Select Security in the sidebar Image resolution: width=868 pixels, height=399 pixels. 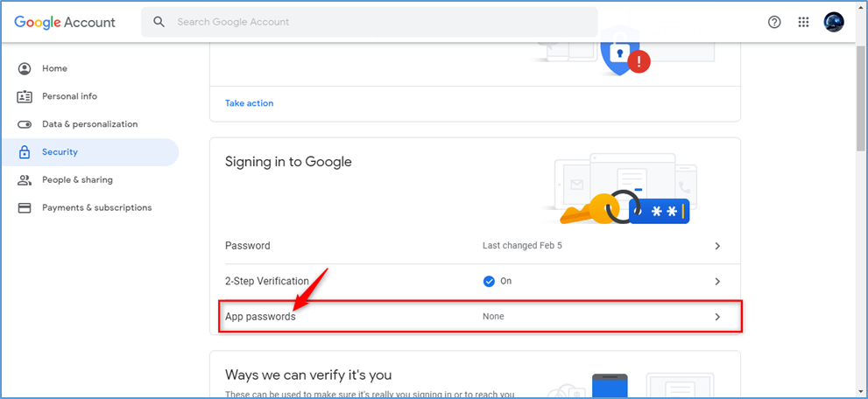point(60,152)
